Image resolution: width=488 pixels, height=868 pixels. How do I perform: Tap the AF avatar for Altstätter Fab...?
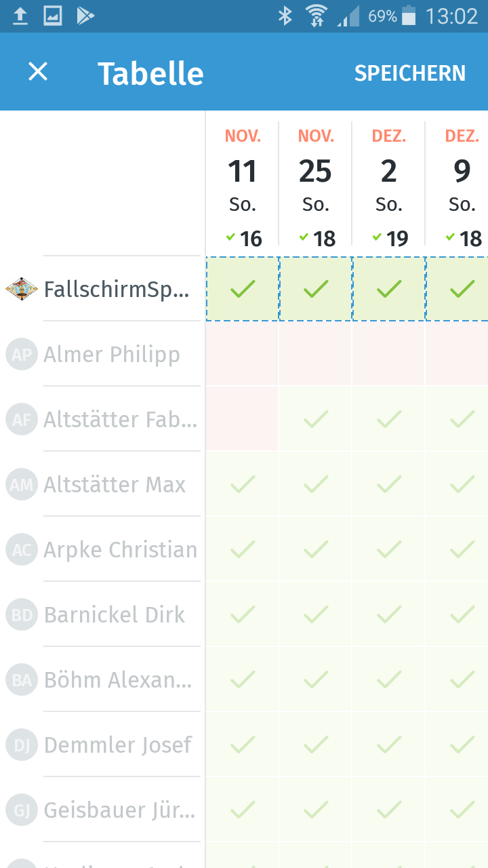(x=22, y=420)
